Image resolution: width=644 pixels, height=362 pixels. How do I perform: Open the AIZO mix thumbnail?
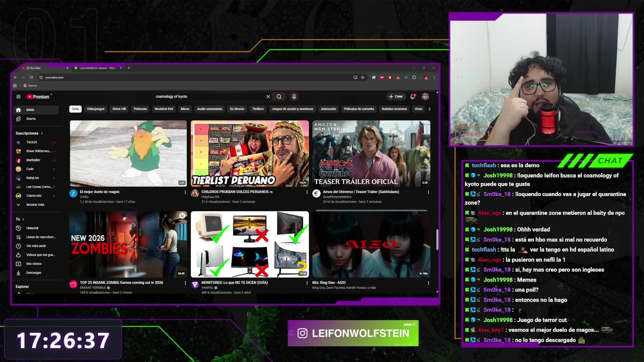click(x=371, y=244)
